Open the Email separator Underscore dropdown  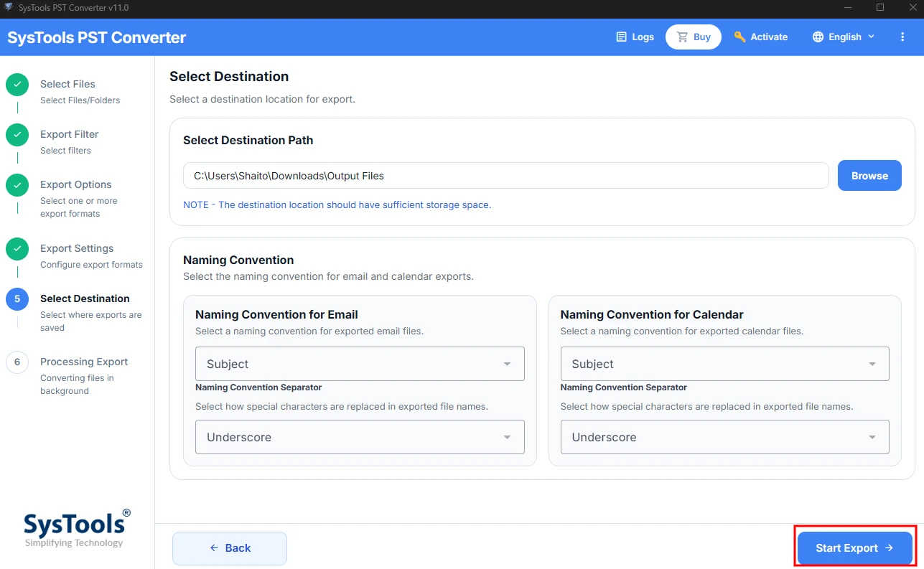click(360, 437)
